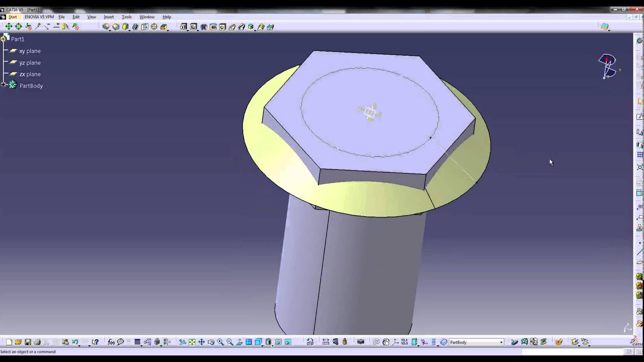Open the Edit menu
This screenshot has height=362, width=644.
pyautogui.click(x=76, y=17)
